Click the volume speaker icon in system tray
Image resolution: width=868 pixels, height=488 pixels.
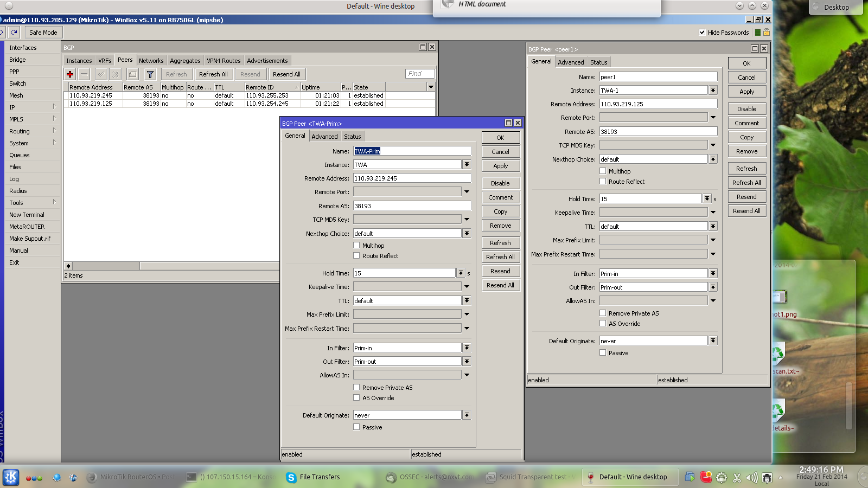[751, 478]
